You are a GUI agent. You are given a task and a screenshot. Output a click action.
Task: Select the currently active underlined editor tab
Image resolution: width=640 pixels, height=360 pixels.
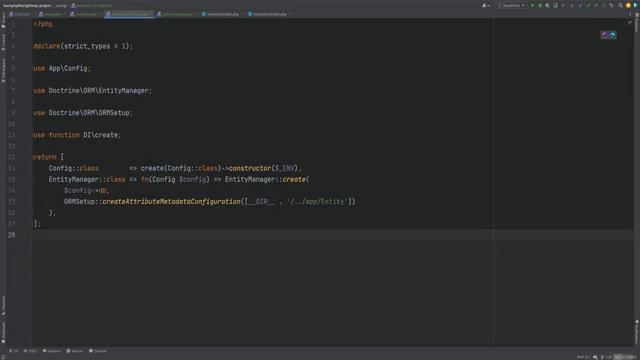[129, 14]
